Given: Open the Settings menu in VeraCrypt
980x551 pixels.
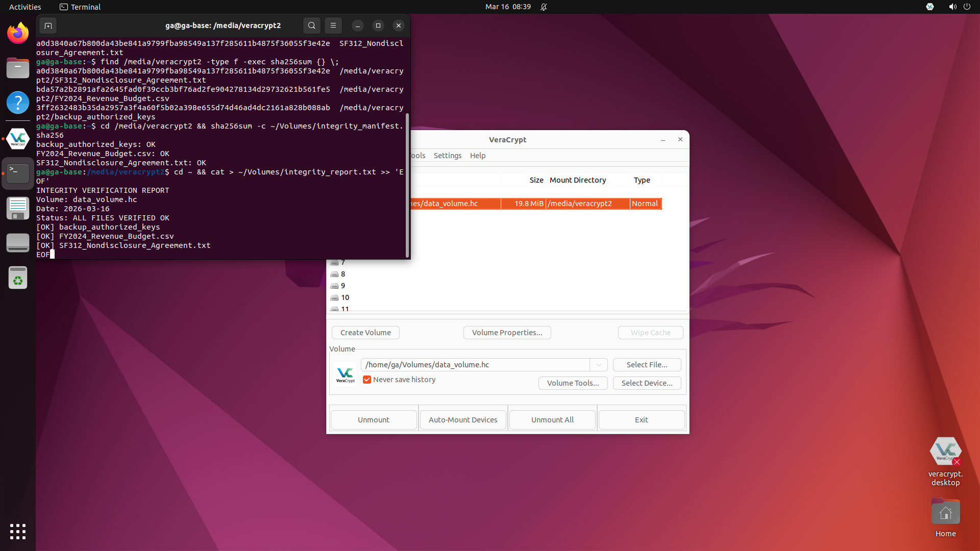Looking at the screenshot, I should 447,156.
